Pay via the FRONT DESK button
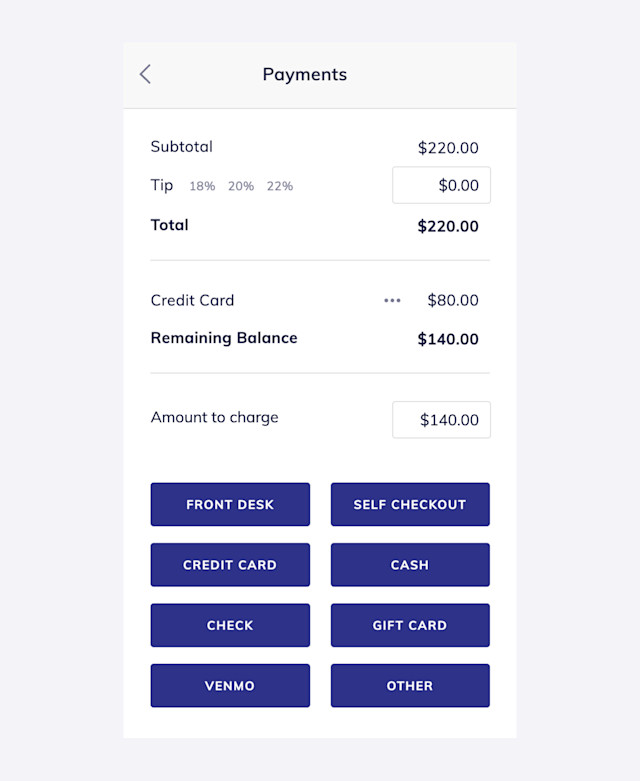The image size is (640, 781). (x=230, y=504)
